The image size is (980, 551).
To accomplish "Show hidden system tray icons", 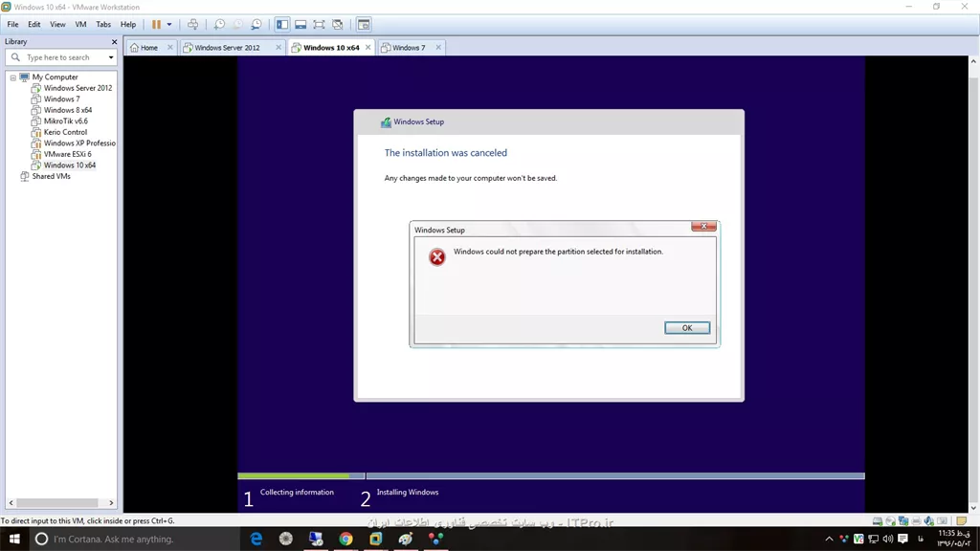I will (829, 539).
